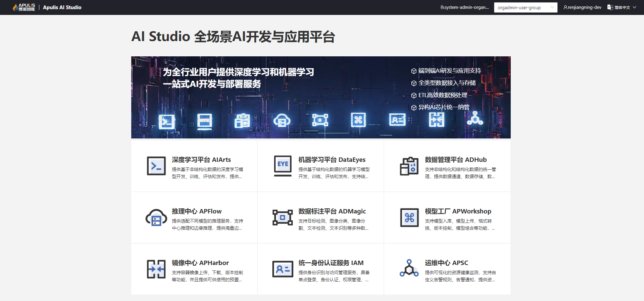Click the ADHub card description text
Viewport: 644px width, 301px height.
[x=460, y=173]
